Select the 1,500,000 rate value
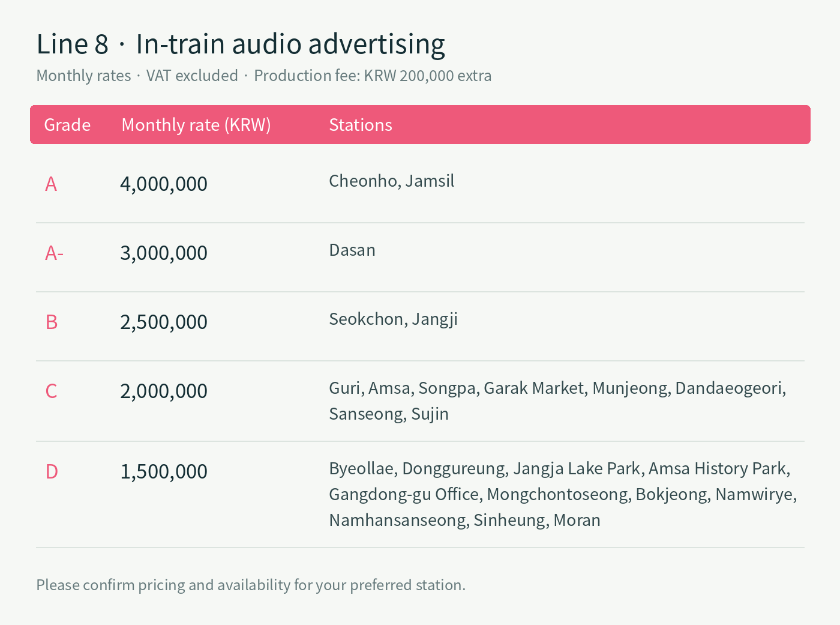 click(x=164, y=471)
